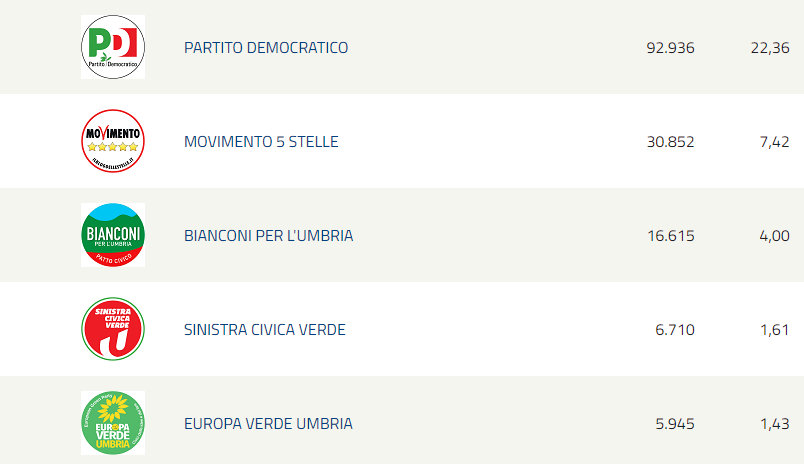804x464 pixels.
Task: Click the 22,36 percentage value
Action: point(770,48)
